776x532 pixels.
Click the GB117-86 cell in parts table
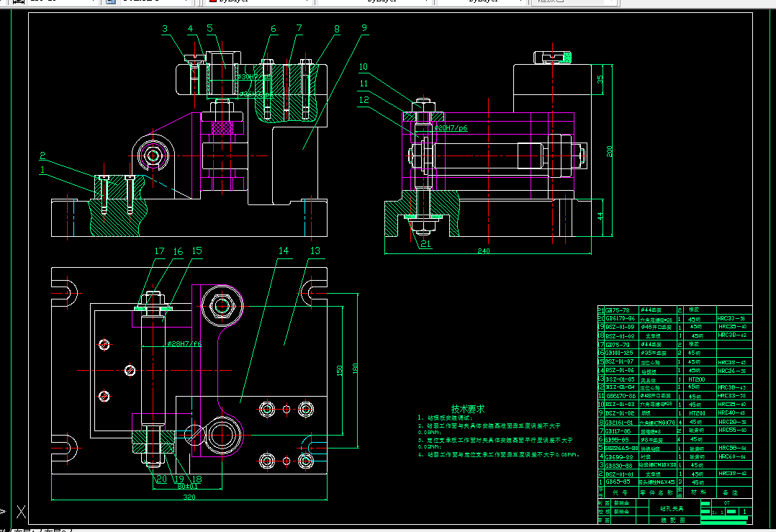pyautogui.click(x=618, y=431)
